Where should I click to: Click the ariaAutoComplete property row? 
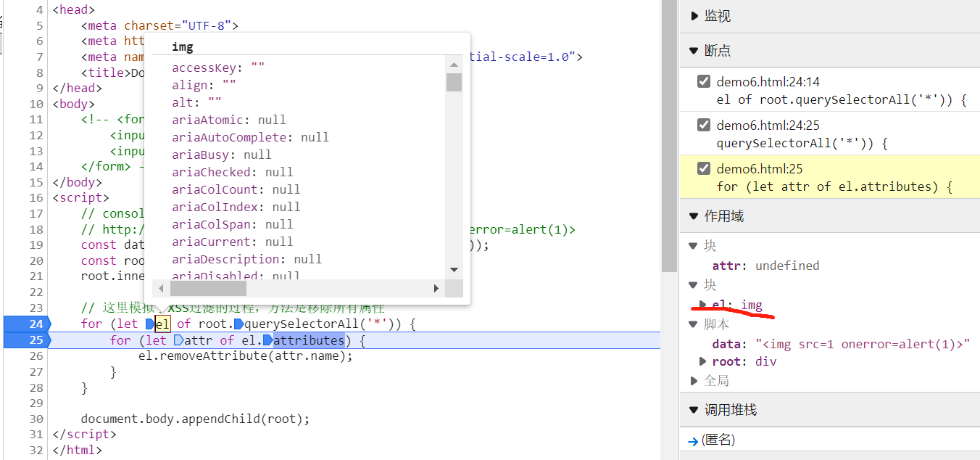[250, 137]
